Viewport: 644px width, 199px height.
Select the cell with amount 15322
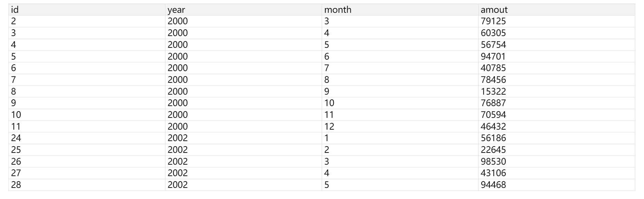click(x=493, y=91)
